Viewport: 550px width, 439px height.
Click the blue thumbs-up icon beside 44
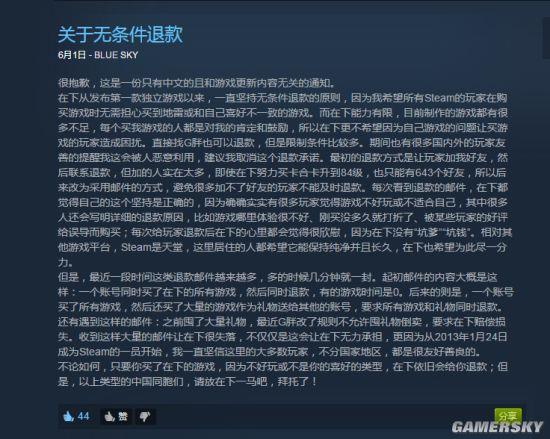tap(68, 416)
